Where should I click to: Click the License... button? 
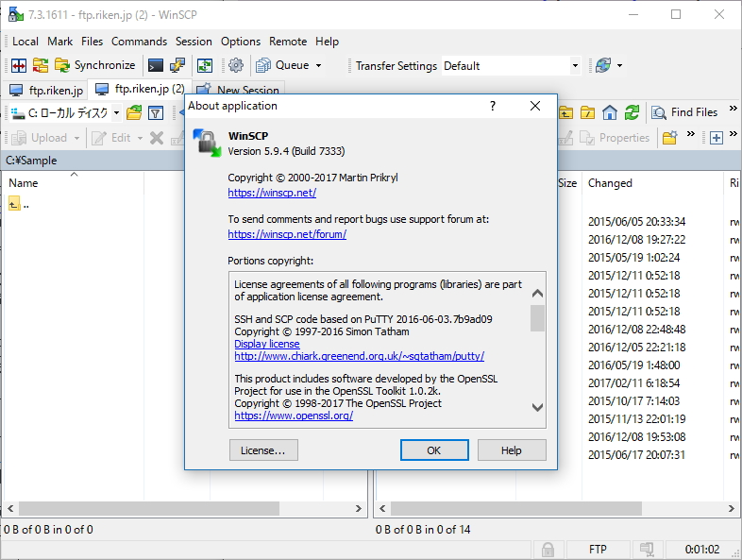point(263,450)
